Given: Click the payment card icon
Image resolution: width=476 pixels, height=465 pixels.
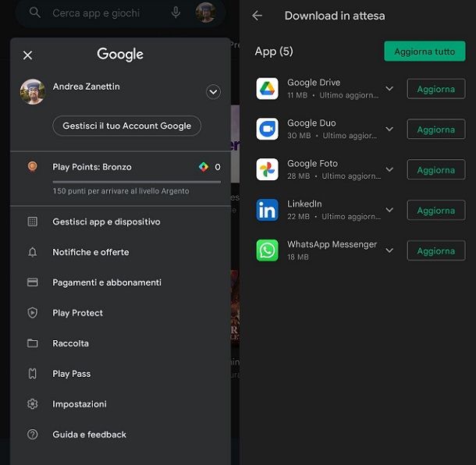Looking at the screenshot, I should tap(33, 282).
